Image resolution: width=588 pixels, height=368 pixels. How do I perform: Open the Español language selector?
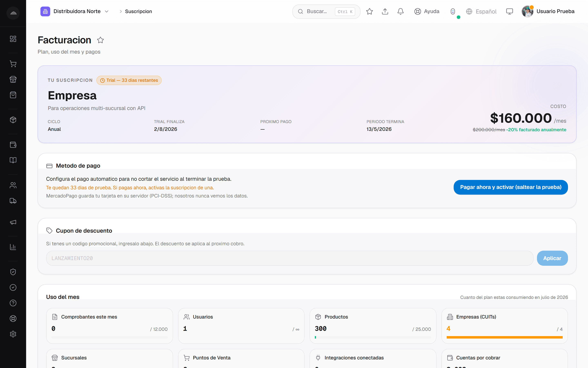pos(481,11)
